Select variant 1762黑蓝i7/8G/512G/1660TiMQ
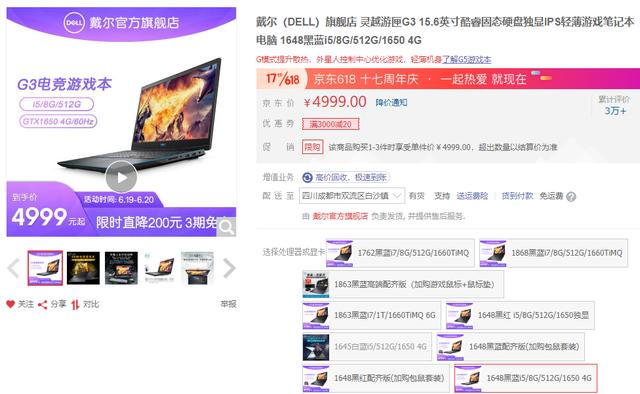The width and height of the screenshot is (640, 394). point(400,253)
